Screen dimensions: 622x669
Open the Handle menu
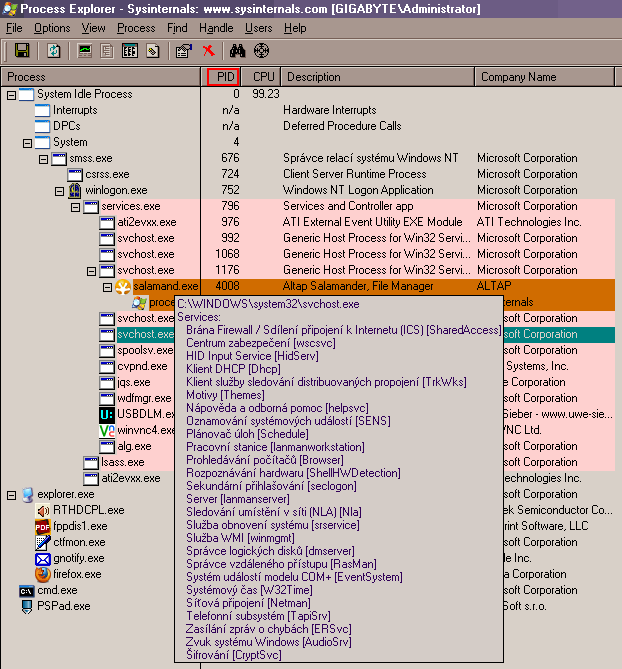pyautogui.click(x=216, y=28)
